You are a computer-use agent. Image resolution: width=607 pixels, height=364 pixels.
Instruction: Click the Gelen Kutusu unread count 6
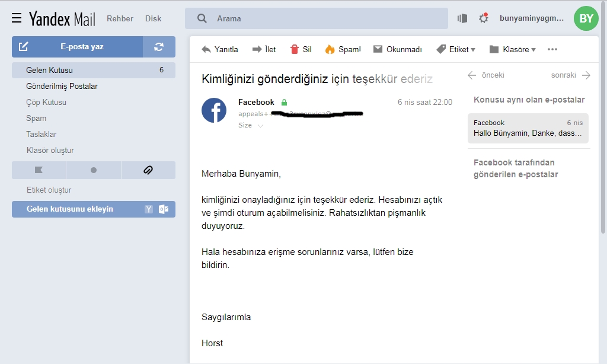point(161,70)
